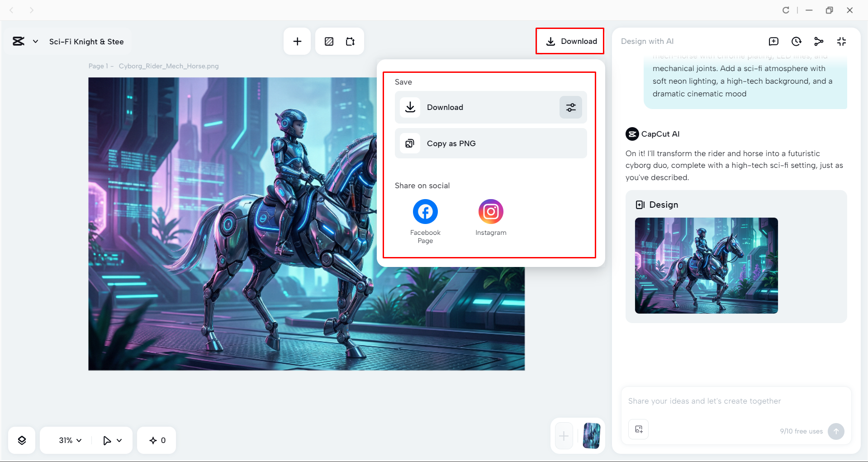Open the AI chat history clock icon
Screen dimensions: 868x462
[796, 42]
